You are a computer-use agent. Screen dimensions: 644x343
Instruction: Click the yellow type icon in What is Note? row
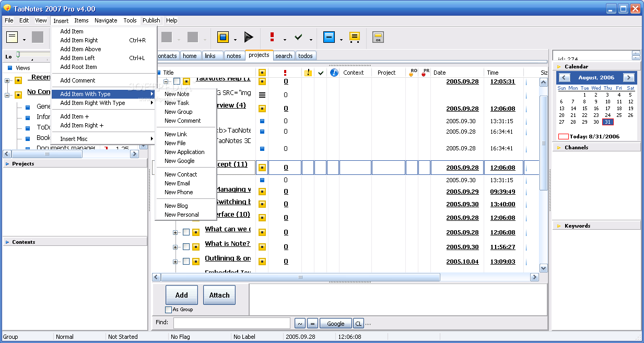(x=262, y=247)
